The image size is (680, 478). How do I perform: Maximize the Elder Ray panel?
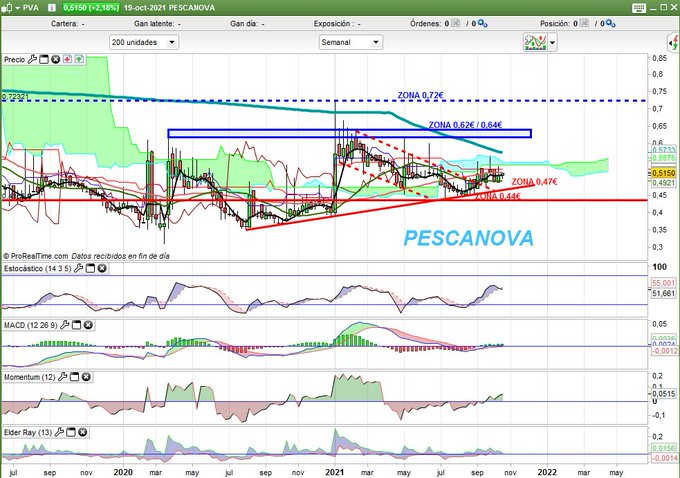[71, 432]
